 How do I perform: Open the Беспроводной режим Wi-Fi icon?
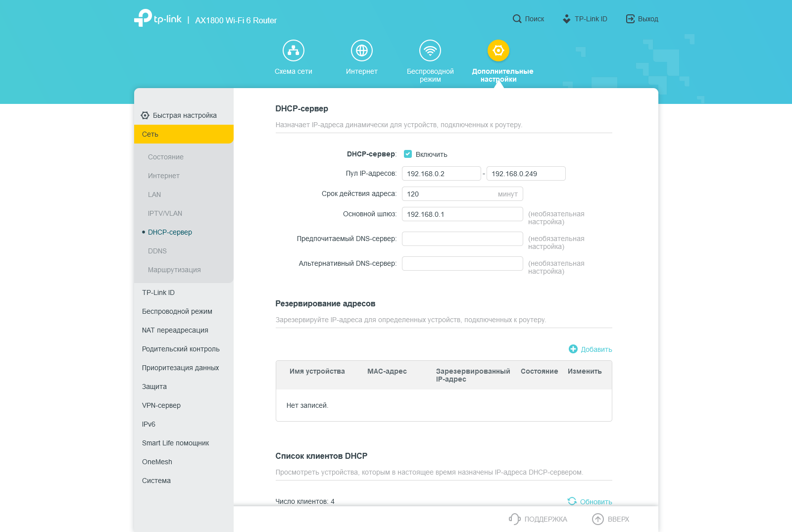click(x=430, y=50)
